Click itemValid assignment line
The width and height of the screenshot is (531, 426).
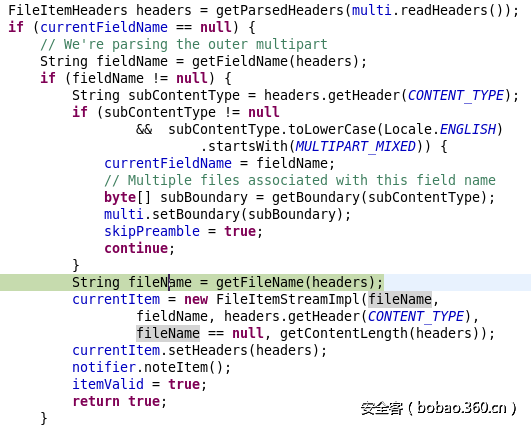[x=139, y=384]
